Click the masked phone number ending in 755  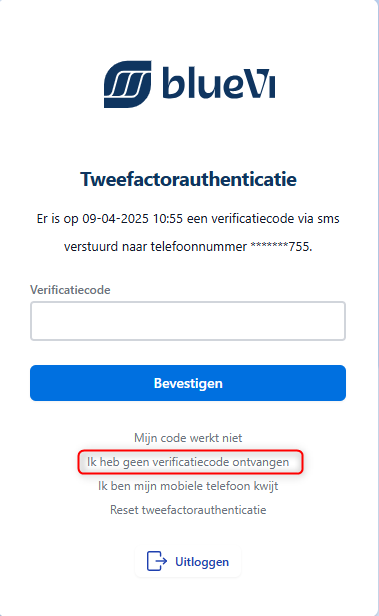tap(281, 247)
